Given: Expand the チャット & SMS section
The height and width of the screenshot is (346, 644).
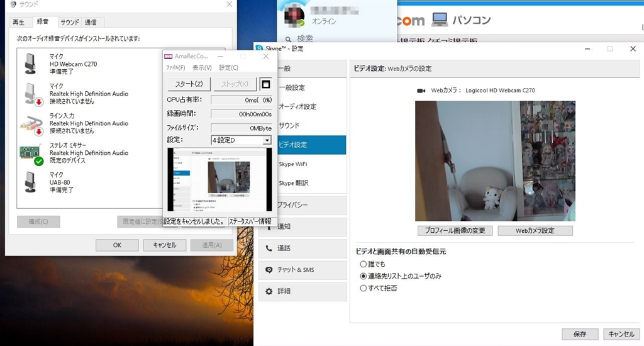Looking at the screenshot, I should click(x=303, y=270).
